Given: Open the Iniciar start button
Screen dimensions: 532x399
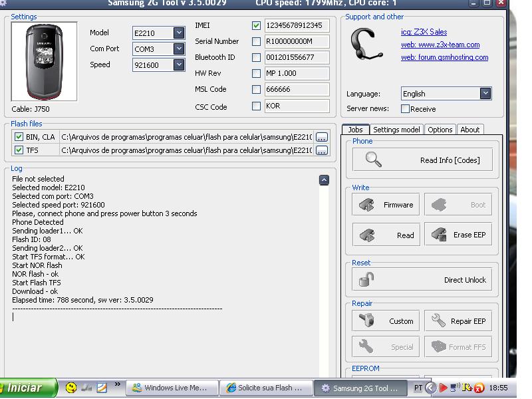Looking at the screenshot, I should coord(28,388).
